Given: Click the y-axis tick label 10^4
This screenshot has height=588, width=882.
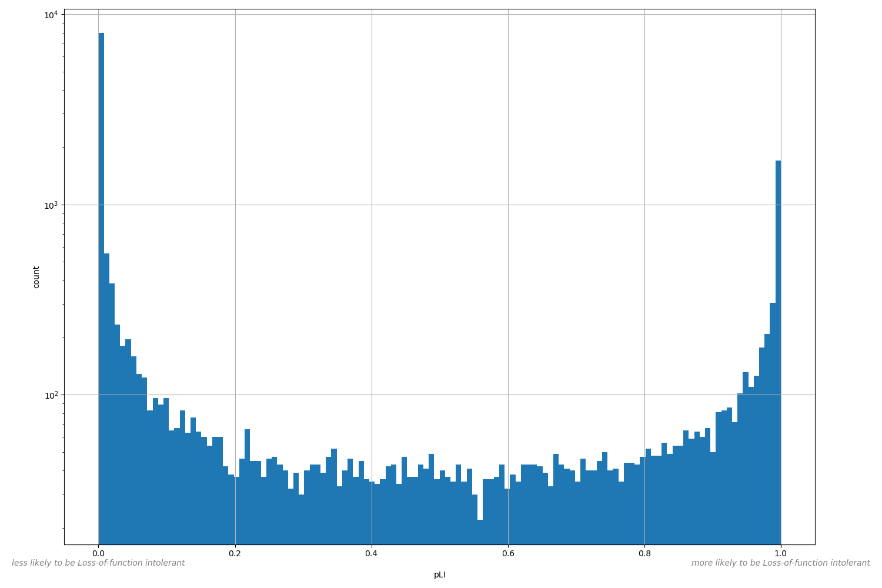Looking at the screenshot, I should [51, 15].
